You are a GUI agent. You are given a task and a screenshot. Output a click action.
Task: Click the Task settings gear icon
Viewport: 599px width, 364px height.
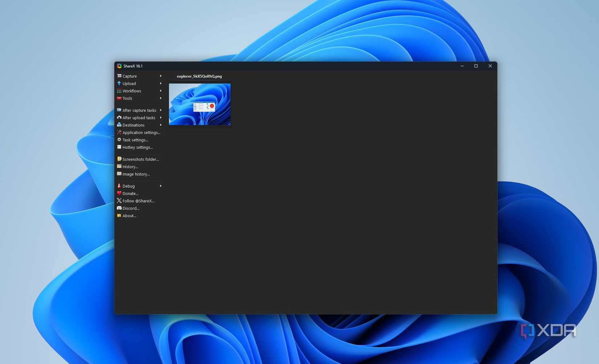click(119, 140)
